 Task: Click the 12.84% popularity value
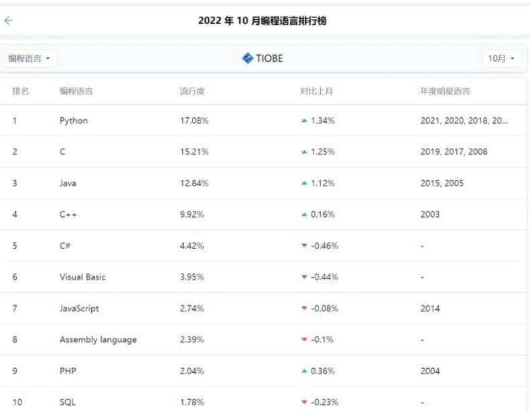pyautogui.click(x=194, y=183)
